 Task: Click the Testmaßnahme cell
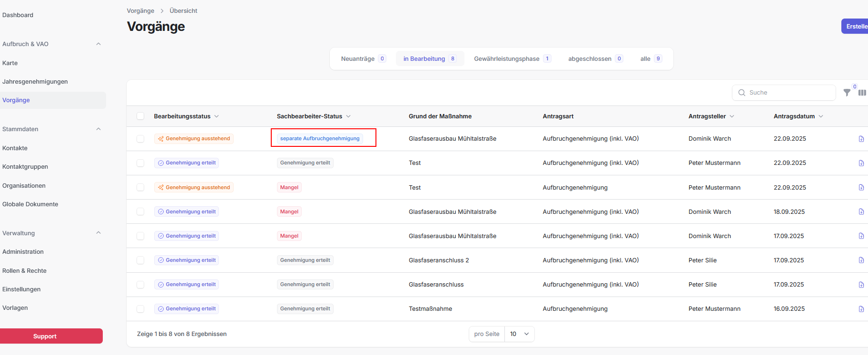click(430, 309)
